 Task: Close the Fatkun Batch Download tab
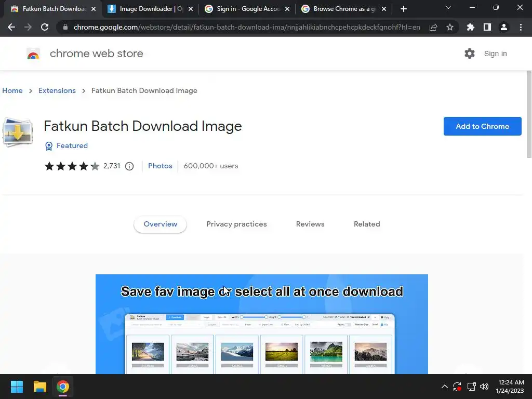click(94, 9)
